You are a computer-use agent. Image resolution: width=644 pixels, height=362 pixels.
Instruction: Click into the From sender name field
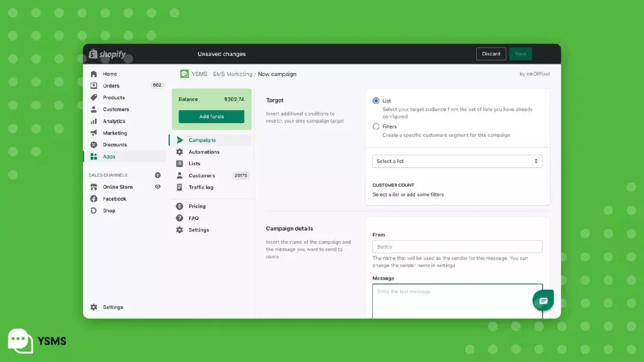[x=457, y=247]
